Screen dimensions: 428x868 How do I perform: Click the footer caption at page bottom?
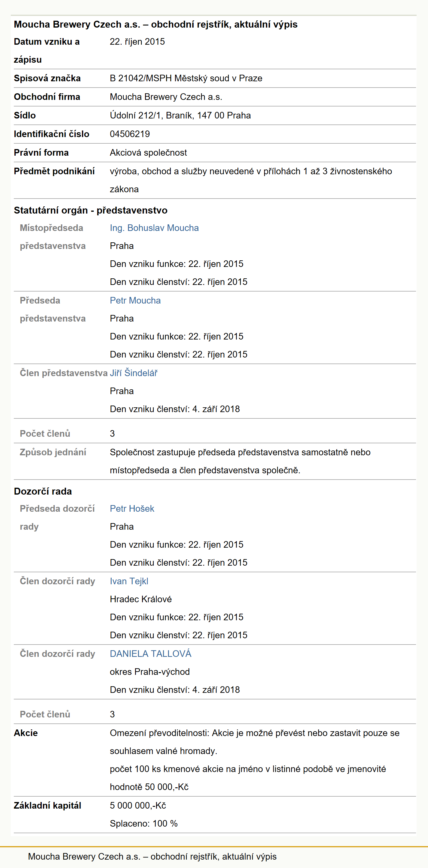tap(152, 857)
